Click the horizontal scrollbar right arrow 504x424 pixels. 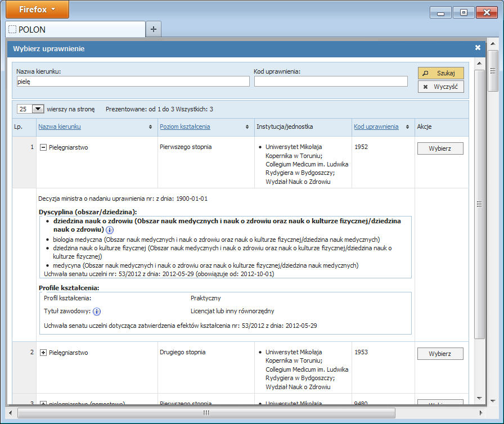(x=481, y=413)
